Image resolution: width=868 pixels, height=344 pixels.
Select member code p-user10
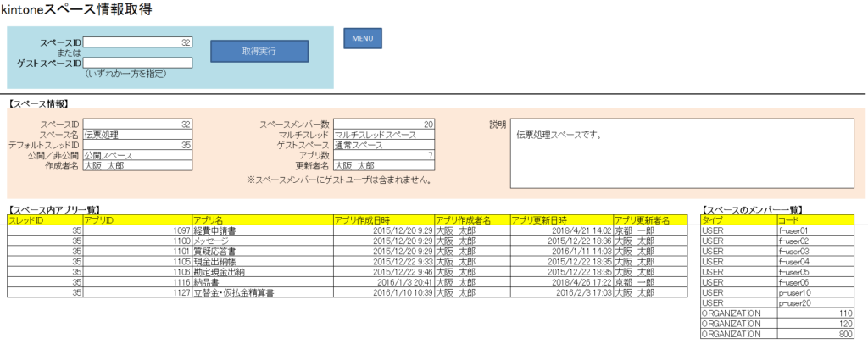click(815, 292)
